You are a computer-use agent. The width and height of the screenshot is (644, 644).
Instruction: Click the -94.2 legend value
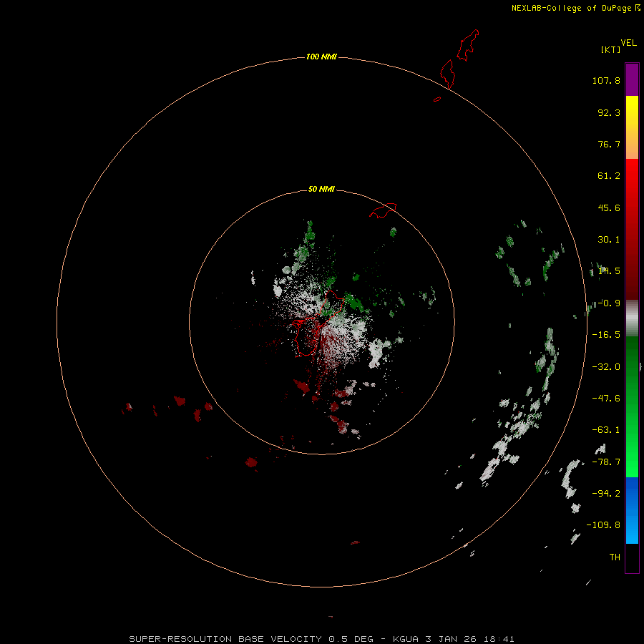pos(606,494)
